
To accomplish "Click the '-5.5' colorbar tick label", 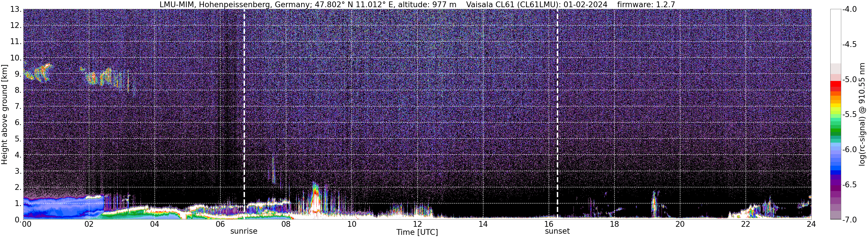I will [850, 115].
